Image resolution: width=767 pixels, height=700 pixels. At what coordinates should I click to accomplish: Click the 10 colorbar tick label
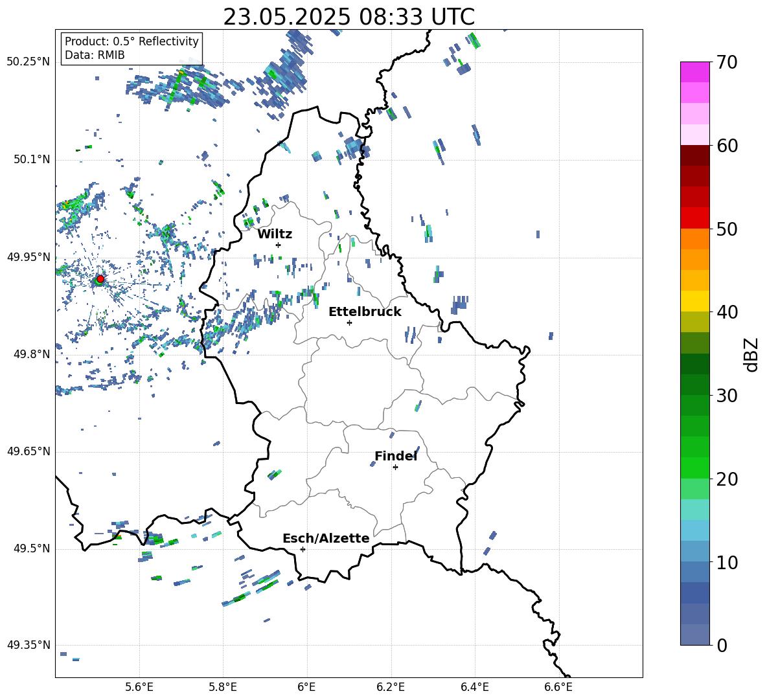pos(727,562)
